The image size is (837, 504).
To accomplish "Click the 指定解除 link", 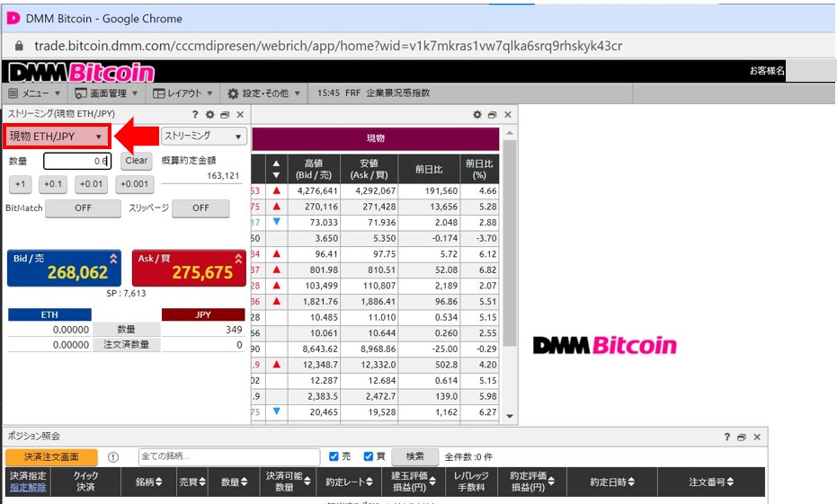I will point(28,488).
